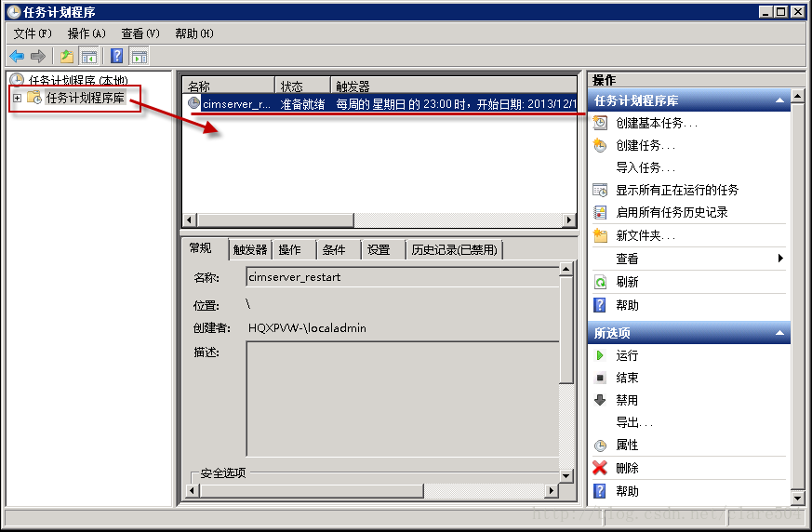Click the blue question mark toolbar icon
812x532 pixels.
[117, 56]
